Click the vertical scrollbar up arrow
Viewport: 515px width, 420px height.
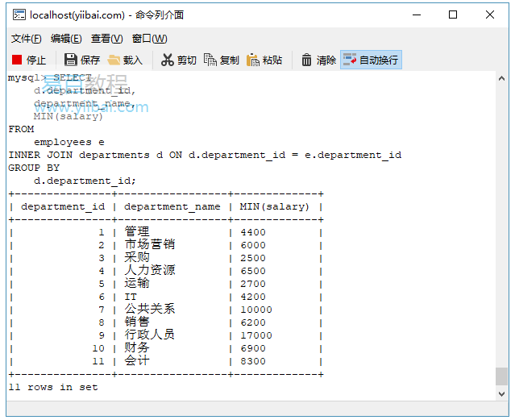502,79
